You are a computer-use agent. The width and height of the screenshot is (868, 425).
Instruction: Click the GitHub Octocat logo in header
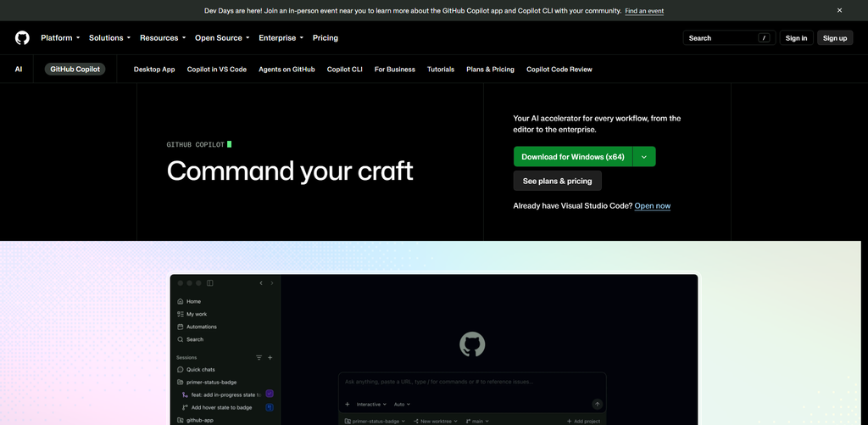22,37
